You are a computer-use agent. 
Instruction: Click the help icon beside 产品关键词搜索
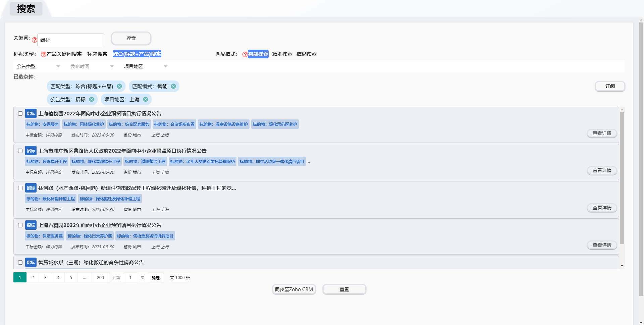[43, 54]
